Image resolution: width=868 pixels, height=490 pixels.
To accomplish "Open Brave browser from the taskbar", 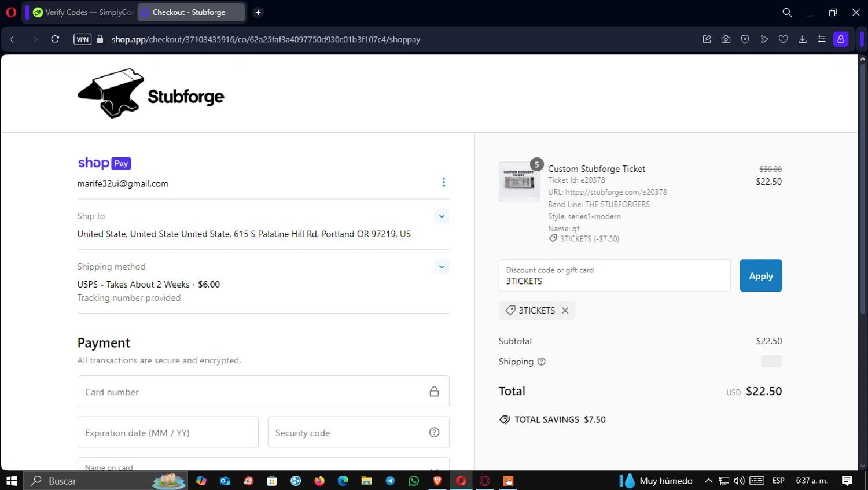I will (437, 481).
